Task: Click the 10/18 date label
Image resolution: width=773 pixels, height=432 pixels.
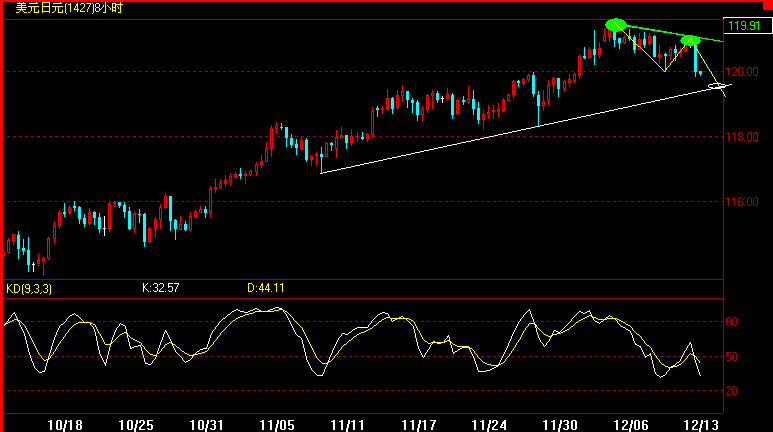Action: [65, 425]
